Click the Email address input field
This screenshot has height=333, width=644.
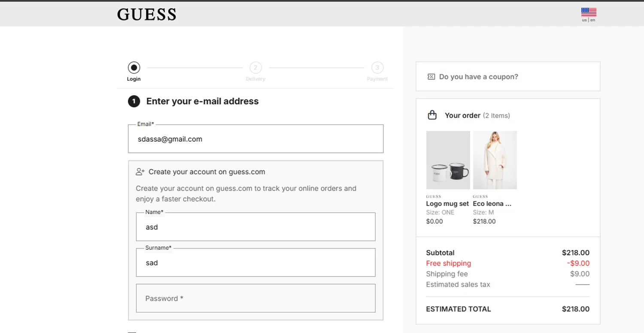pos(255,139)
